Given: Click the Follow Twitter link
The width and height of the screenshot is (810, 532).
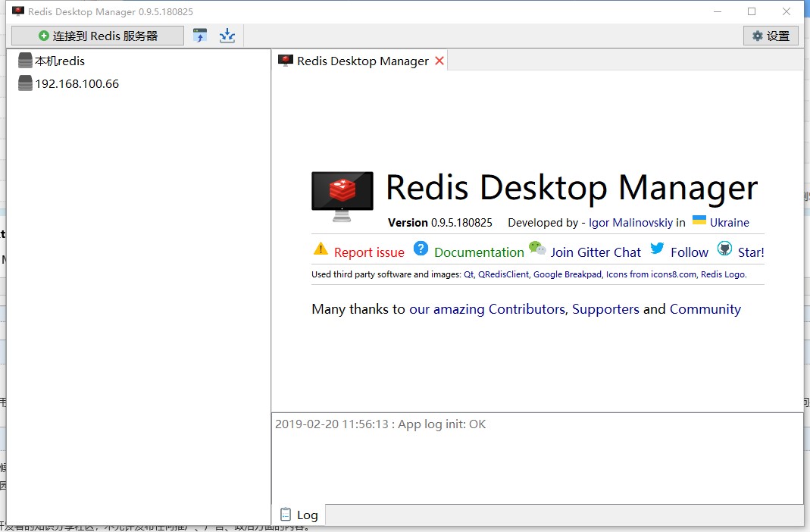Looking at the screenshot, I should coord(689,252).
